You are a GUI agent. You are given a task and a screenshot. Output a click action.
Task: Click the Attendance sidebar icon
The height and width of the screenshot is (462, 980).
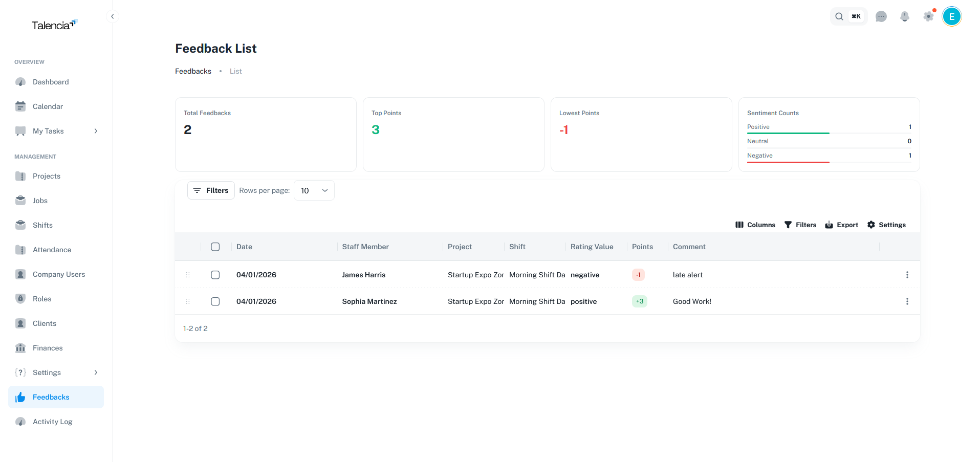[20, 250]
